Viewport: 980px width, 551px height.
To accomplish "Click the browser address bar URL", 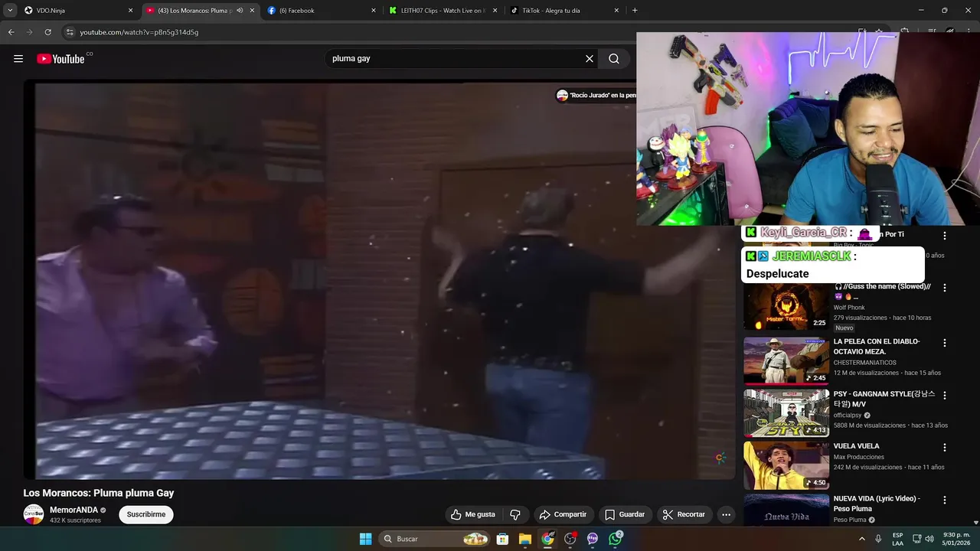I will click(139, 32).
